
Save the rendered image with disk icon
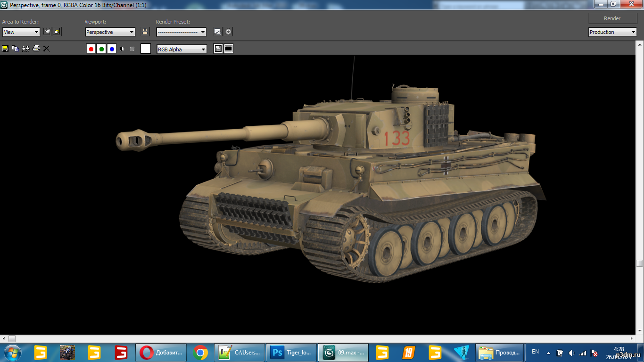(x=5, y=49)
